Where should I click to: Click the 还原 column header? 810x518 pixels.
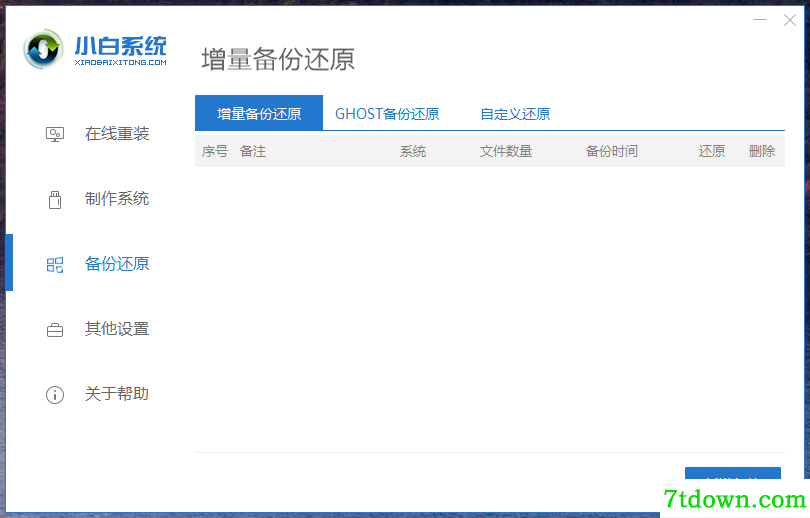click(712, 151)
